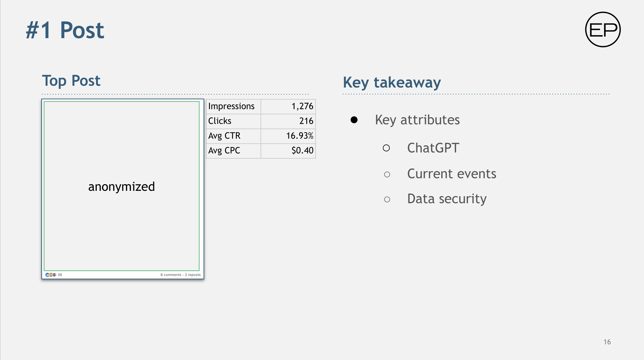This screenshot has height=360, width=644.
Task: Click the anonymized post thumbnail
Action: click(x=122, y=186)
